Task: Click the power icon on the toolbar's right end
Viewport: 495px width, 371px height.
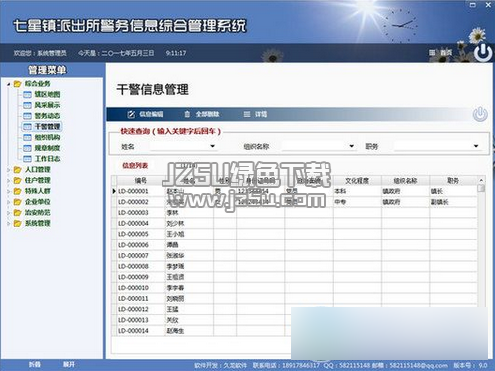Action: [480, 114]
